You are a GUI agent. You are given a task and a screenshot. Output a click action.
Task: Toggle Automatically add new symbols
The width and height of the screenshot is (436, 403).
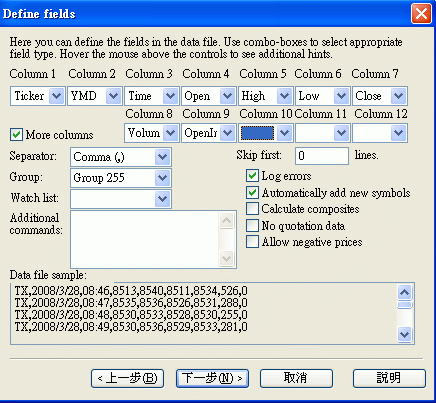pyautogui.click(x=252, y=192)
